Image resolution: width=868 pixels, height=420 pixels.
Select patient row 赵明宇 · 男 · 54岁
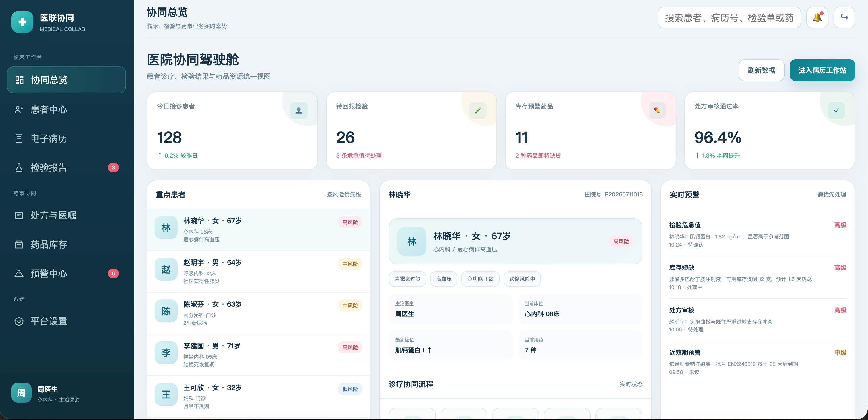258,271
